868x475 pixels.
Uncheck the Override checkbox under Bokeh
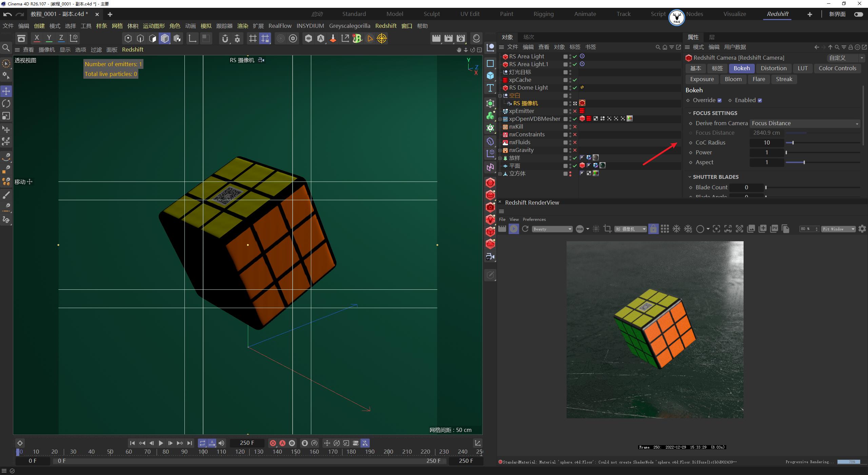coord(719,100)
